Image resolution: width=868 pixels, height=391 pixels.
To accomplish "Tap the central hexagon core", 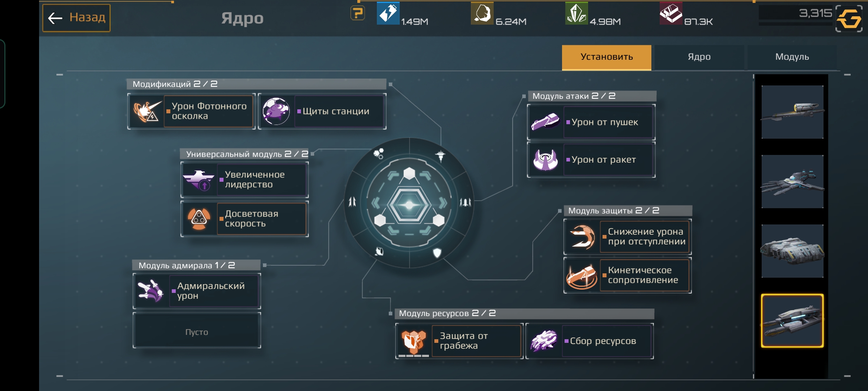I will [409, 205].
